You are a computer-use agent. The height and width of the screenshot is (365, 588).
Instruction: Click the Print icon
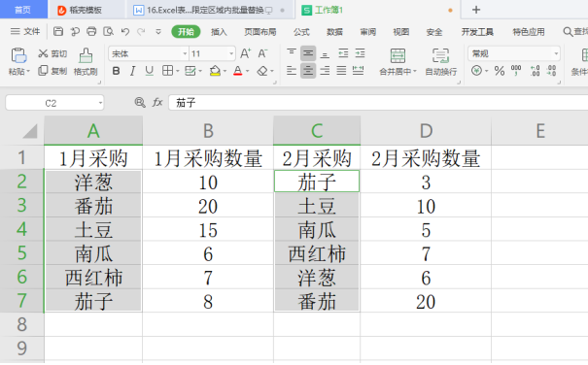click(91, 31)
